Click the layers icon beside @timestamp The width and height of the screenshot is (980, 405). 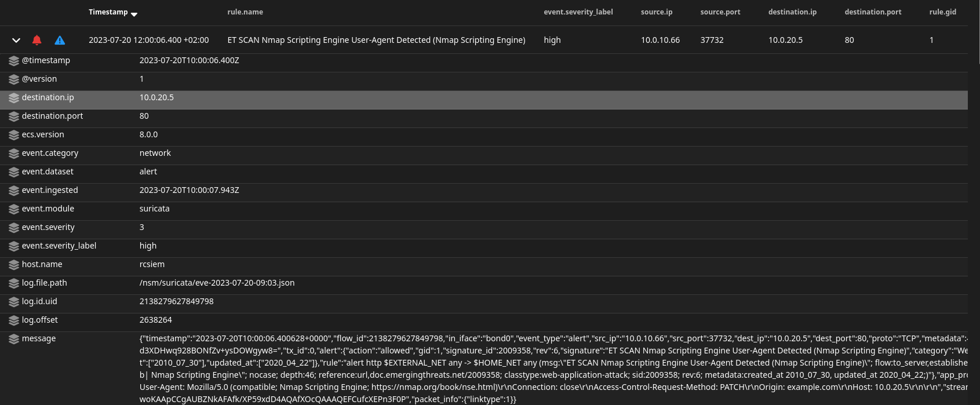pyautogui.click(x=14, y=61)
